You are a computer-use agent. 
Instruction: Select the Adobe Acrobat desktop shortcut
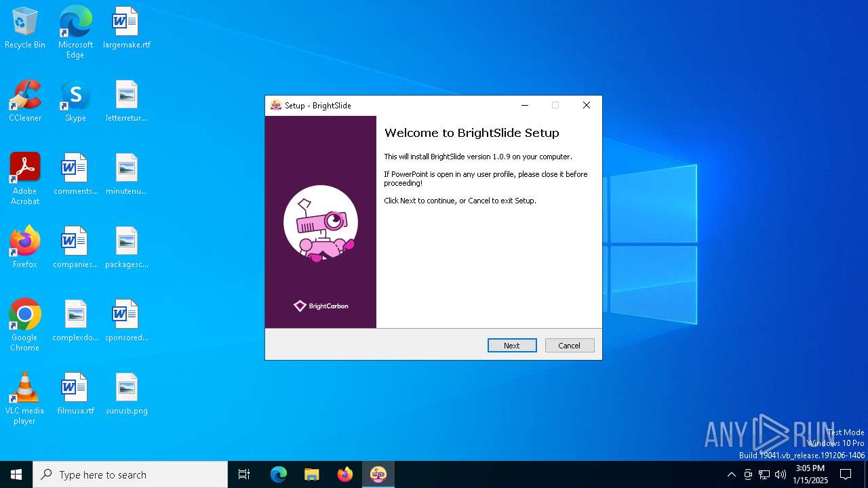click(25, 179)
